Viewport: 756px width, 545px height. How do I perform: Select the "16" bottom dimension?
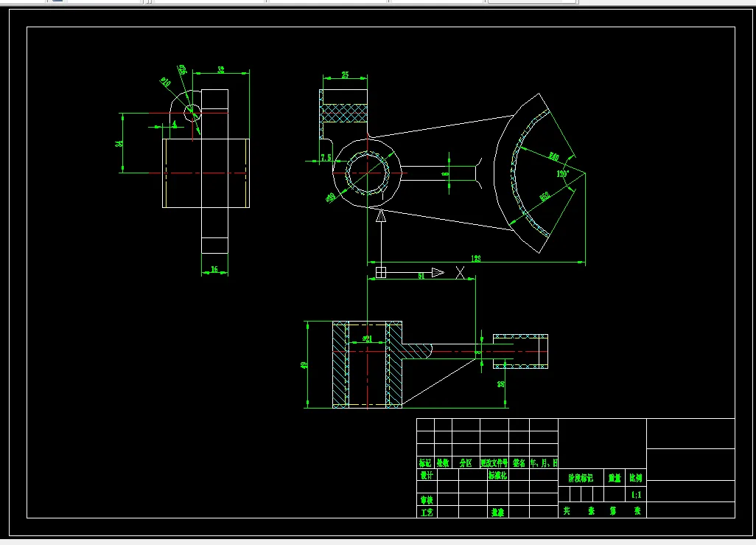(x=214, y=269)
